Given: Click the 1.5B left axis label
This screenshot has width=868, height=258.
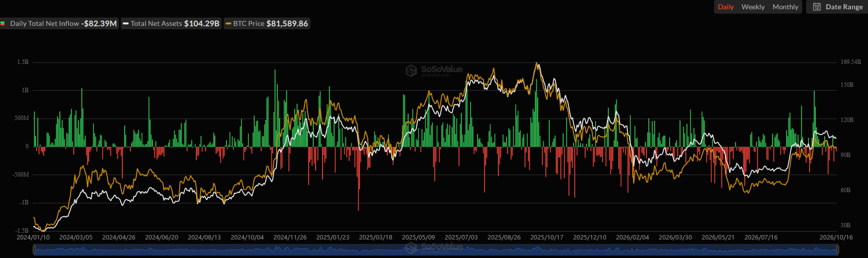Looking at the screenshot, I should (x=23, y=62).
